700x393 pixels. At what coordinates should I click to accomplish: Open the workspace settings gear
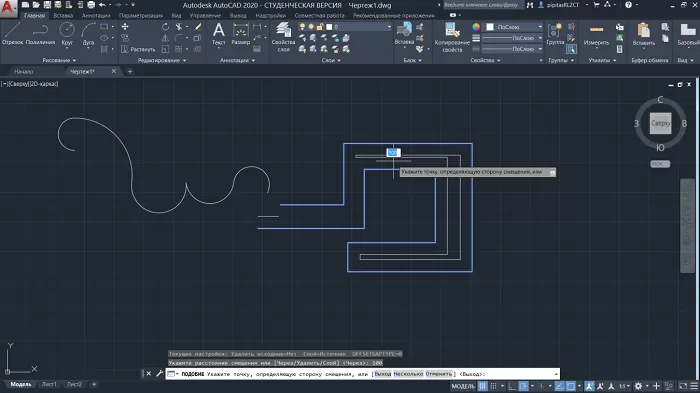638,386
